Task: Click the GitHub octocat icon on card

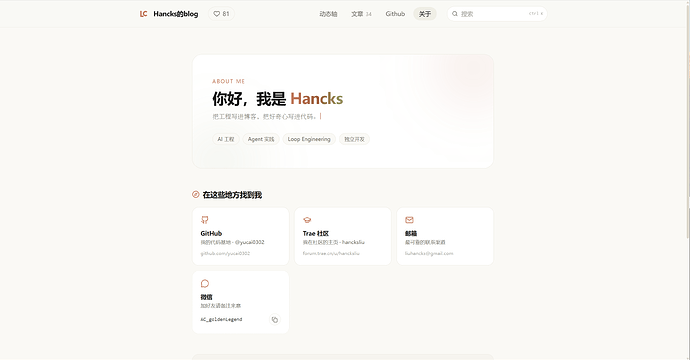Action: pos(205,220)
